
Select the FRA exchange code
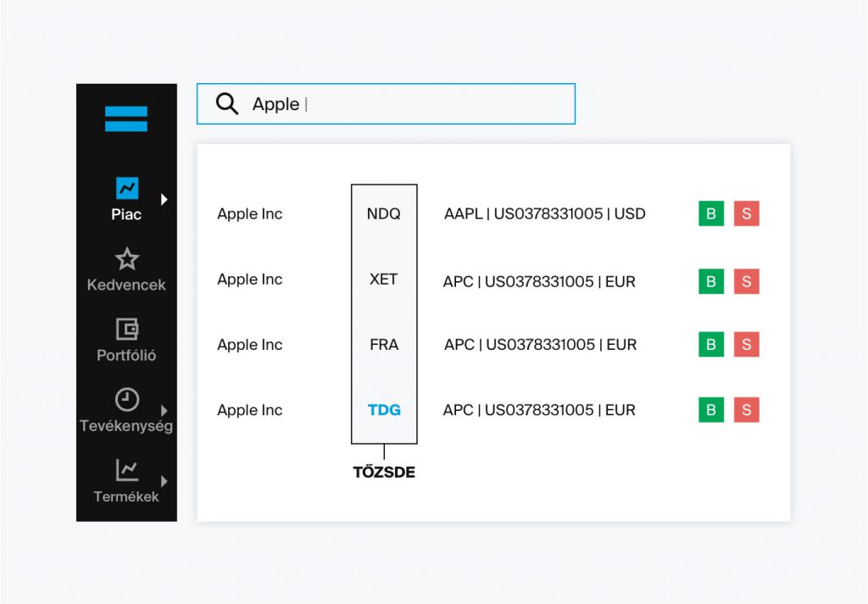(384, 345)
